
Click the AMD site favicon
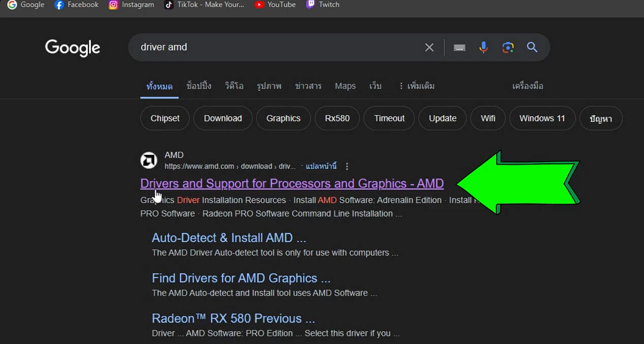click(149, 160)
